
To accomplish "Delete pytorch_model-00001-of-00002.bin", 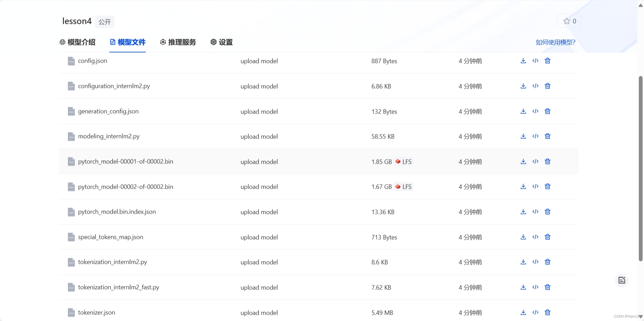I will 547,161.
